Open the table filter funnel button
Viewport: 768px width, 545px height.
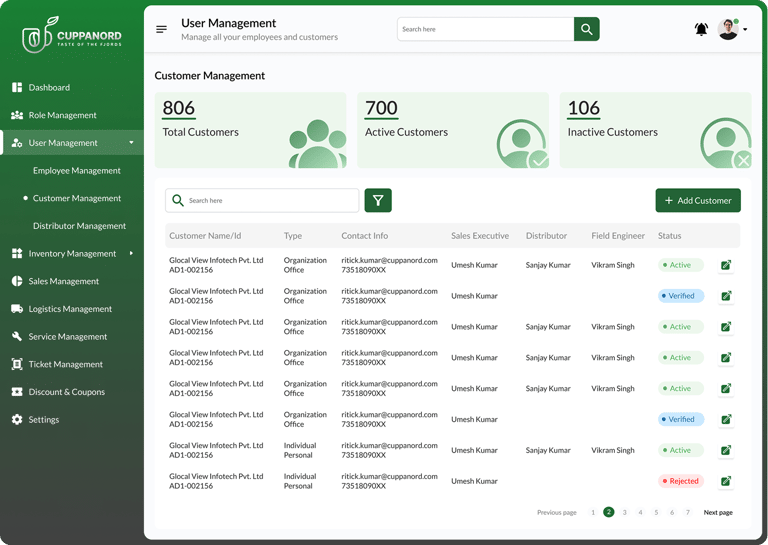(x=378, y=200)
